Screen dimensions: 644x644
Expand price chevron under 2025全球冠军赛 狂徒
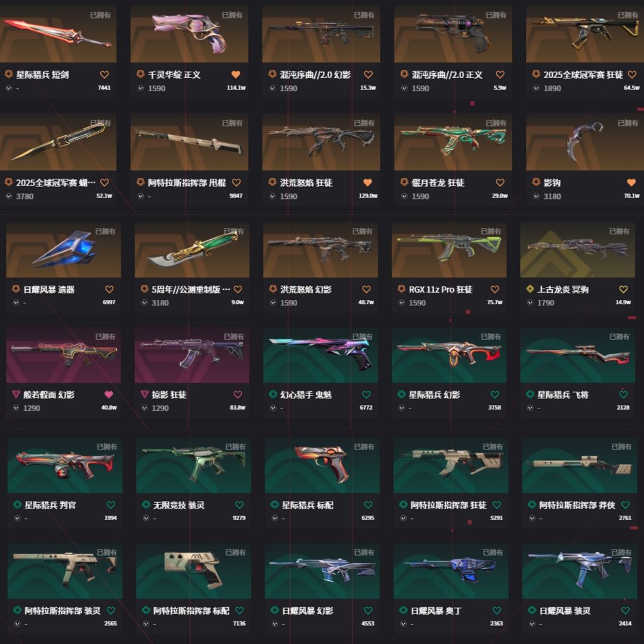[x=536, y=88]
